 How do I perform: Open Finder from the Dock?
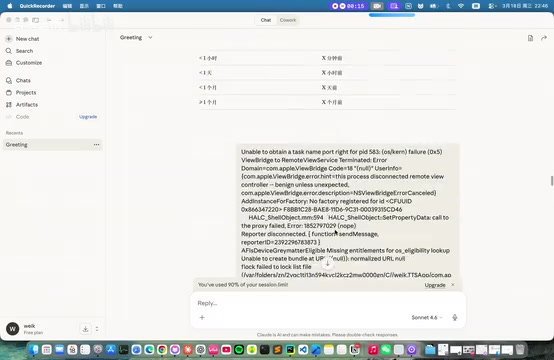[34, 350]
